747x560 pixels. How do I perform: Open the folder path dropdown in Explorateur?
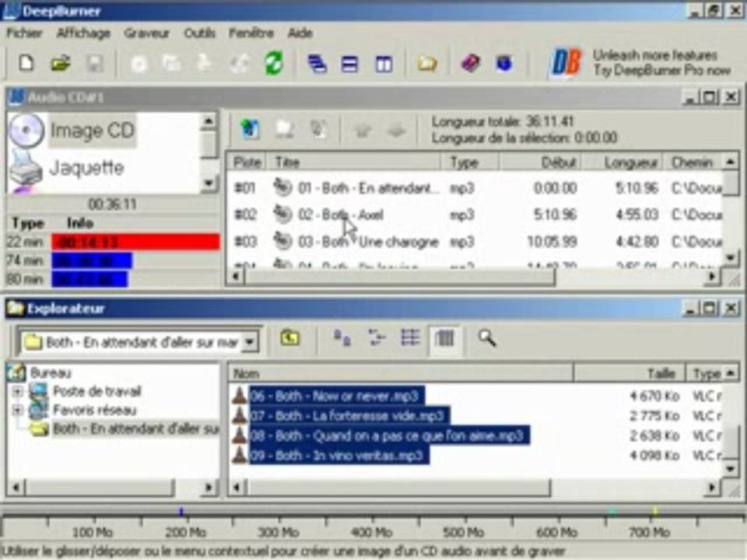pos(249,342)
